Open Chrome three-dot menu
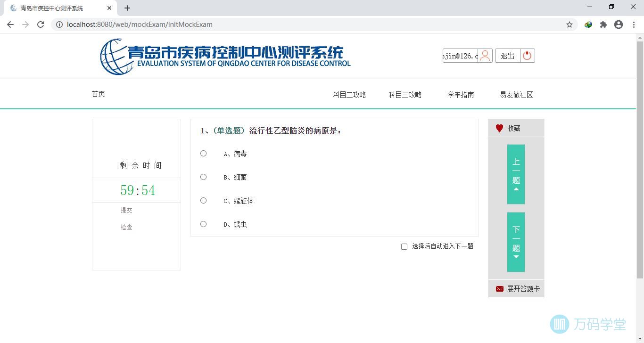 point(634,24)
